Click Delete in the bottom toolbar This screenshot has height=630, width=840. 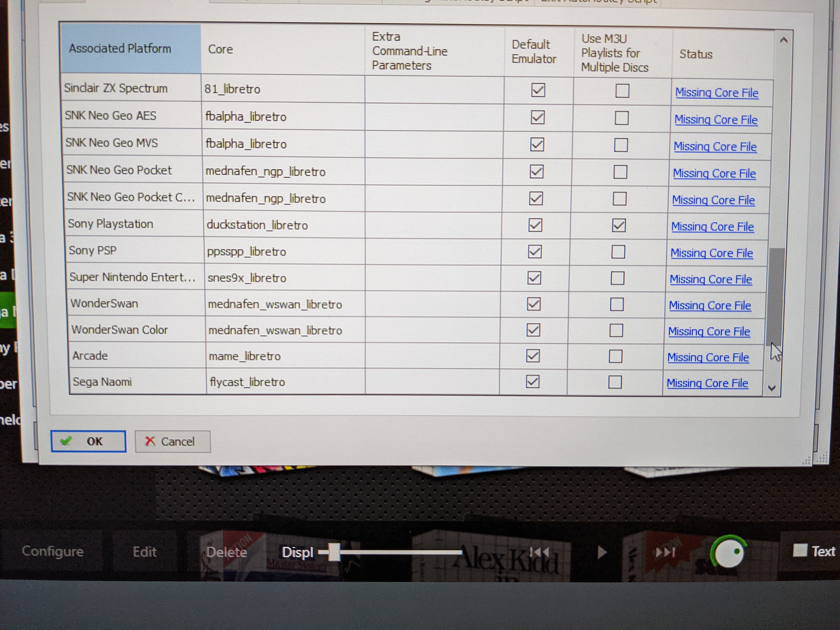[226, 552]
